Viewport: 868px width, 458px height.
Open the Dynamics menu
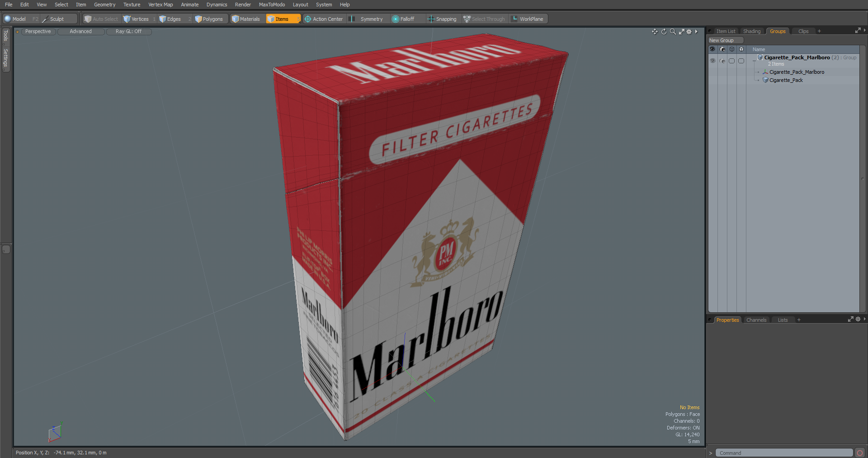coord(217,5)
